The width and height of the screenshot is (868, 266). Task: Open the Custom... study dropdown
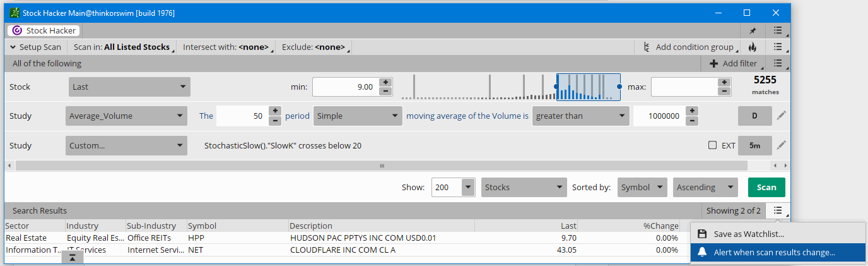126,145
